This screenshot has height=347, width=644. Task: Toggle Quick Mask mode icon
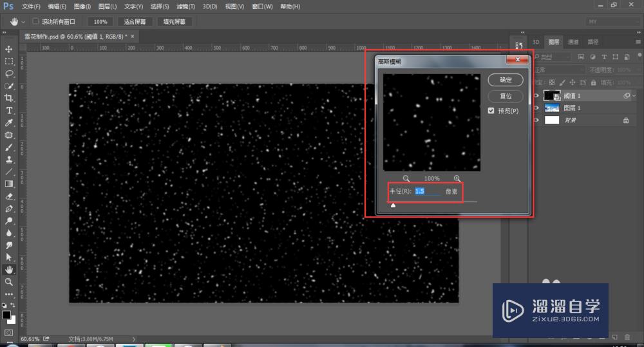coord(8,332)
